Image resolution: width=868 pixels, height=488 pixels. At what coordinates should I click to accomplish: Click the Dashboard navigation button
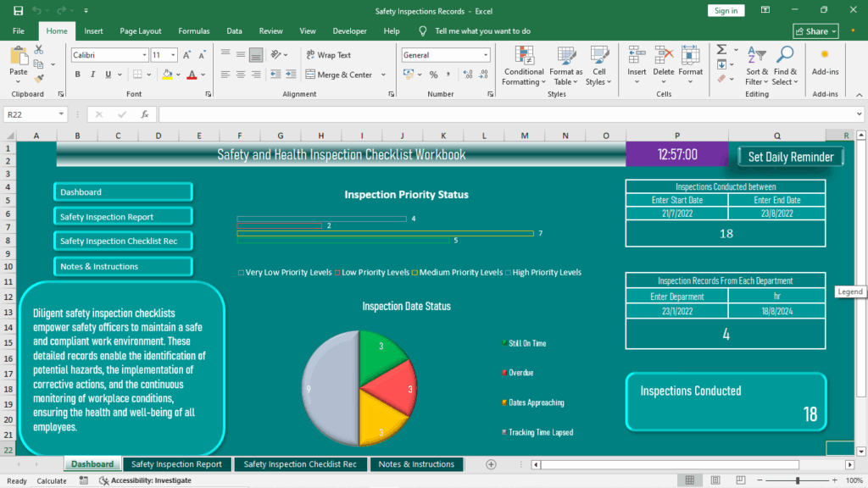click(122, 191)
